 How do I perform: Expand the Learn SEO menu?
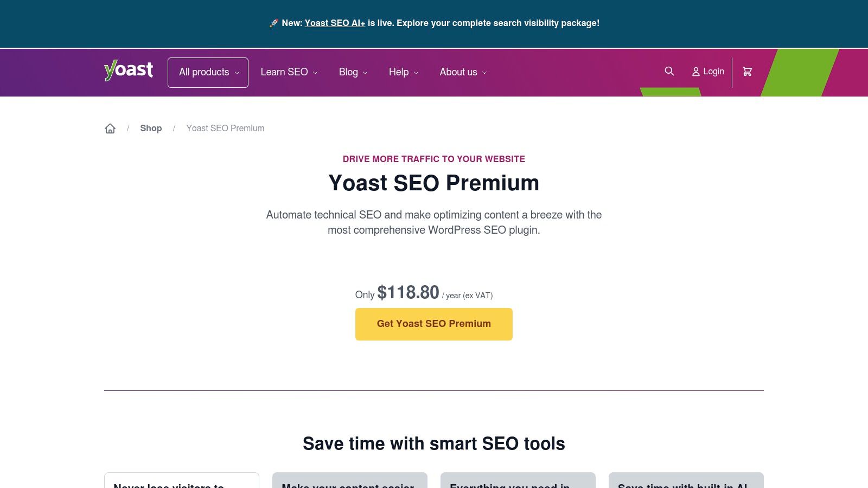coord(289,72)
